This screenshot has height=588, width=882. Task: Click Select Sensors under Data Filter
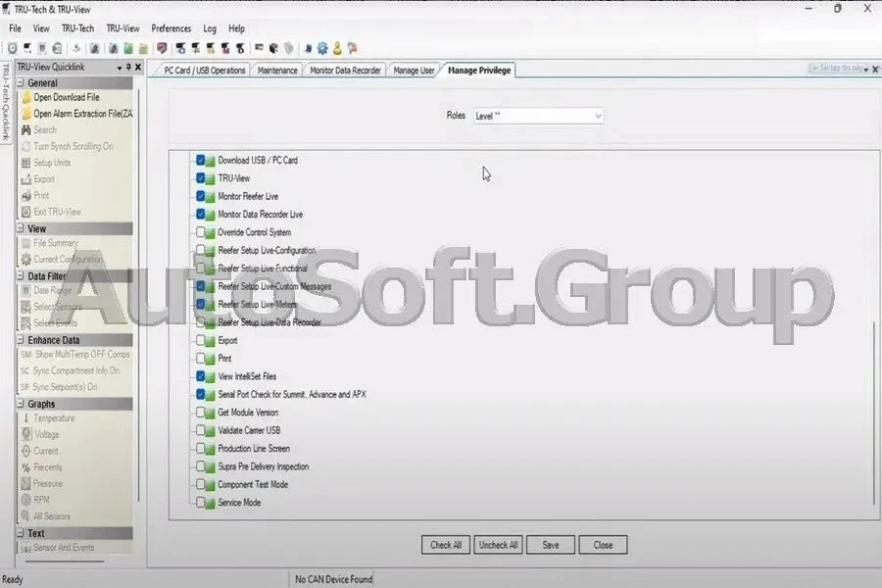[51, 307]
